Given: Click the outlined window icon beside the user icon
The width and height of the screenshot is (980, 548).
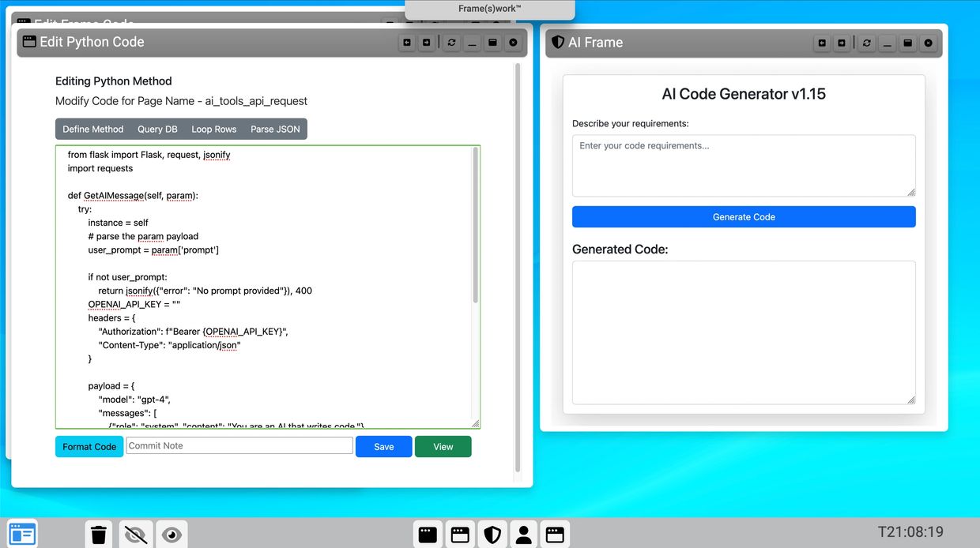Looking at the screenshot, I should (x=555, y=535).
